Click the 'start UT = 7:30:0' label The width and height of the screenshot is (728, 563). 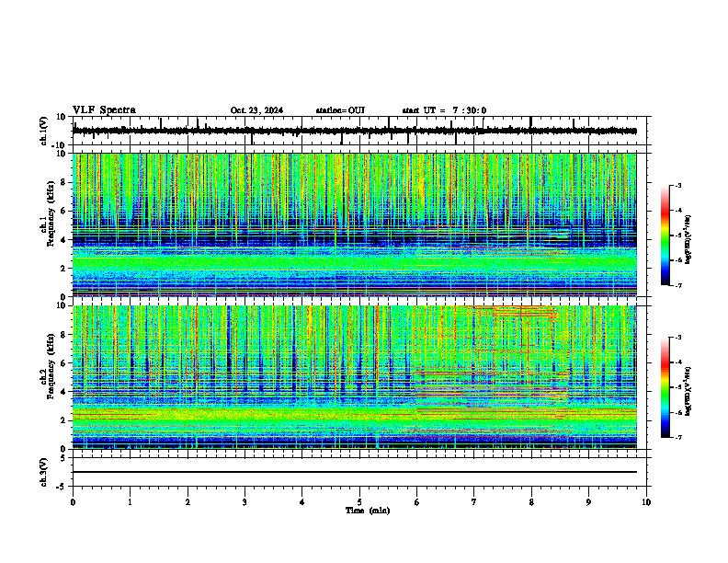tap(444, 110)
